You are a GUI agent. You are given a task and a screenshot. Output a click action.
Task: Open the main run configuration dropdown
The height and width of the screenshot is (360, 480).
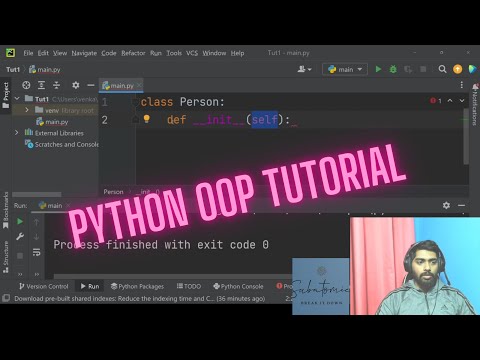(345, 69)
